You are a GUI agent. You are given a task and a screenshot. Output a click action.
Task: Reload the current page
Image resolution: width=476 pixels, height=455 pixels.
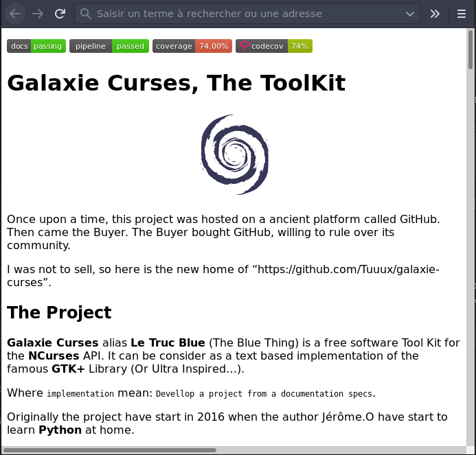point(60,14)
